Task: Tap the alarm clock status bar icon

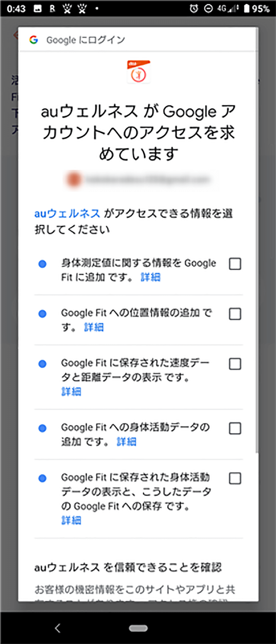Action: click(x=194, y=9)
